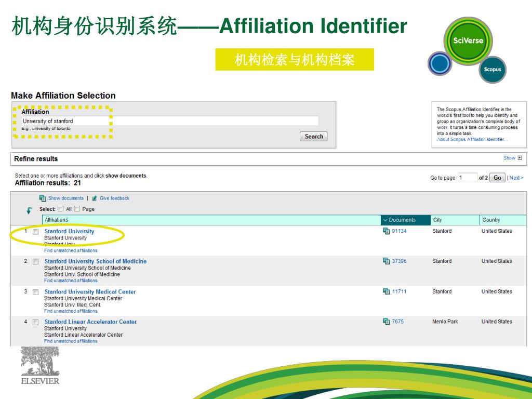This screenshot has width=532, height=399.
Task: Find unmatched affiliations for School of Medicine
Action: [x=71, y=281]
